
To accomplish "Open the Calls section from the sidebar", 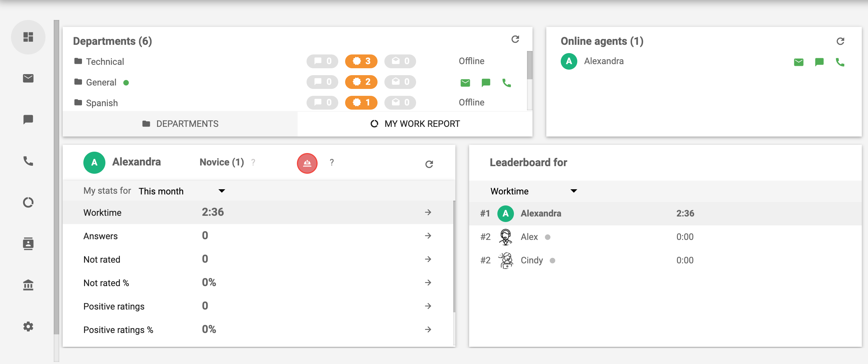I will (x=28, y=161).
